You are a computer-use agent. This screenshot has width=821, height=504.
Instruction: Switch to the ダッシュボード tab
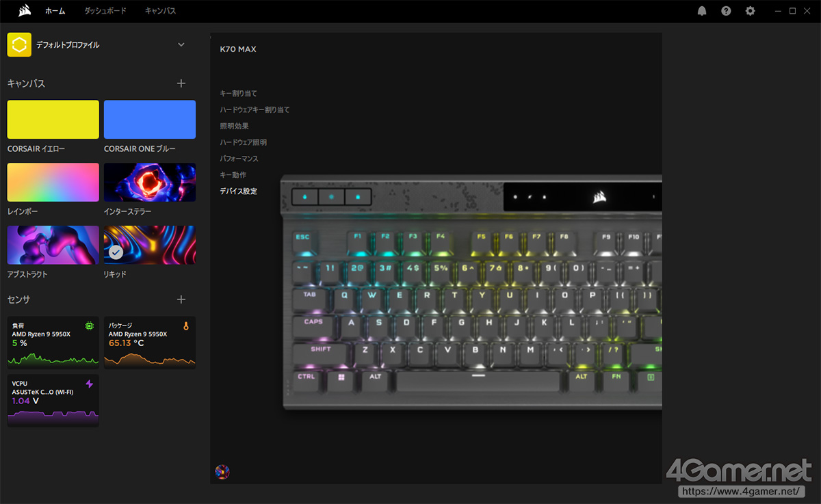pyautogui.click(x=105, y=11)
